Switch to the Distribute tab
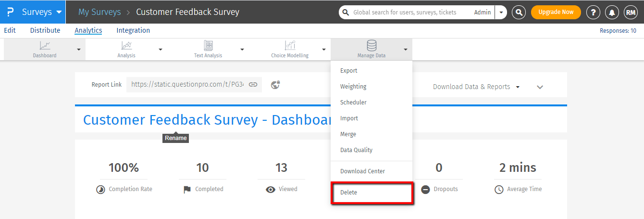Image resolution: width=644 pixels, height=219 pixels. [45, 30]
